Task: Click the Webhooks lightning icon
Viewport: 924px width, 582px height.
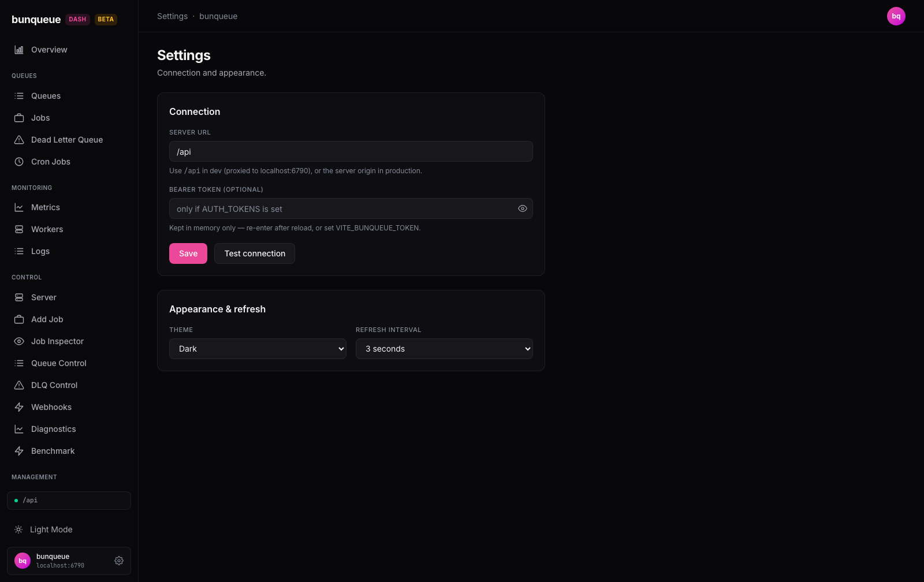Action: [19, 407]
